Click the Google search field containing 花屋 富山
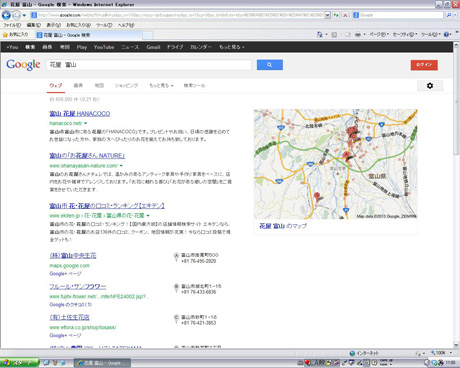 tap(149, 65)
